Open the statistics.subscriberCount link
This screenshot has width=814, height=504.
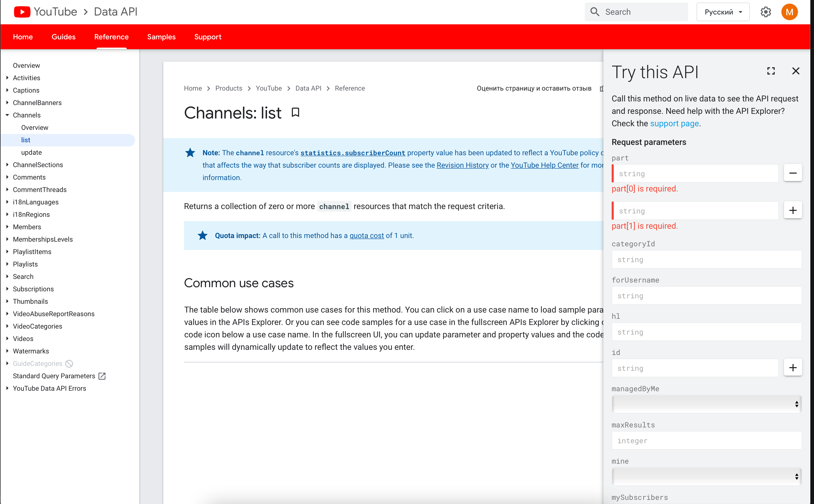(353, 153)
